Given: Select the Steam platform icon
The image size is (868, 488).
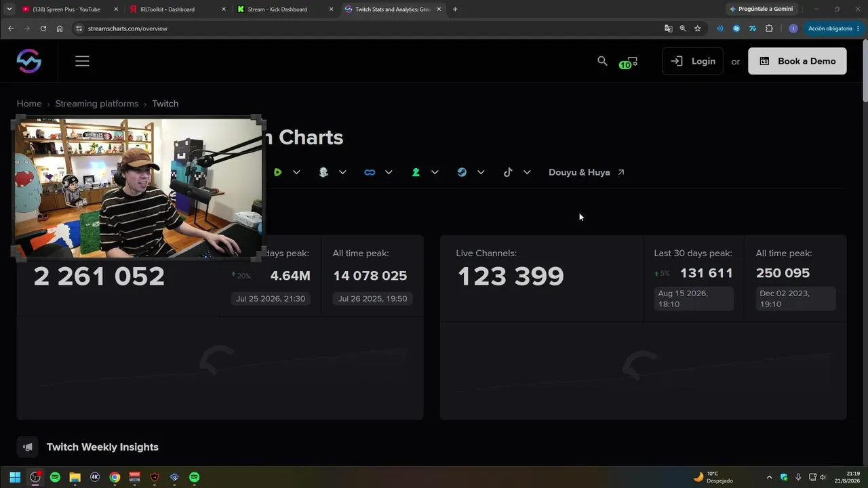Looking at the screenshot, I should 462,172.
